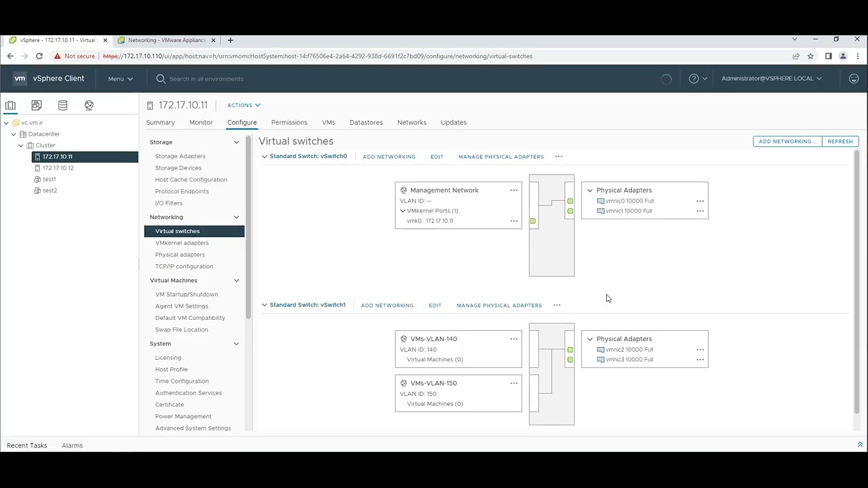Select host 172.17.10.12 in the tree
The width and height of the screenshot is (868, 488).
coord(58,168)
